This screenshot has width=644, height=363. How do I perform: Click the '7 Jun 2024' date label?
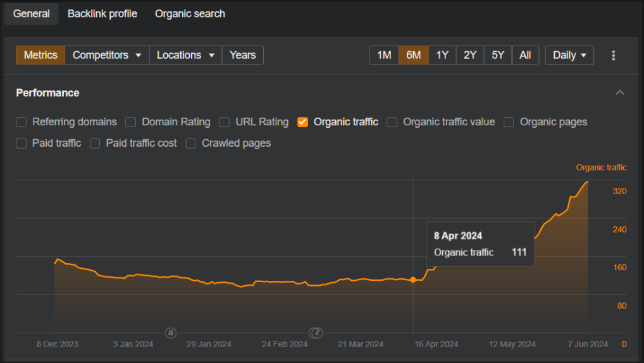tap(588, 344)
